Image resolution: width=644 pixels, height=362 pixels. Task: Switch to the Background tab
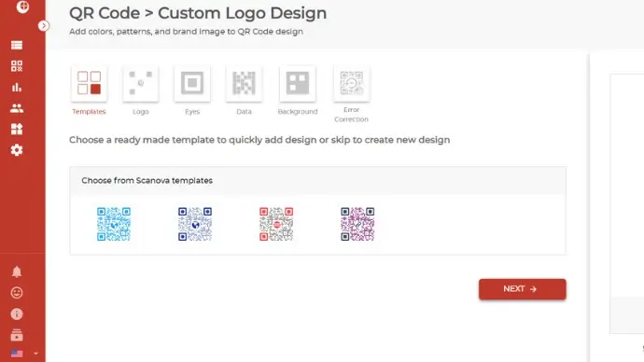298,90
